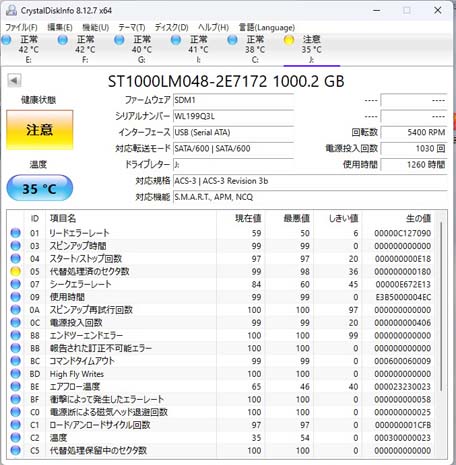Click yellow orb of row 05 代替処理済のセクタ数
456x465 pixels.
15,271
